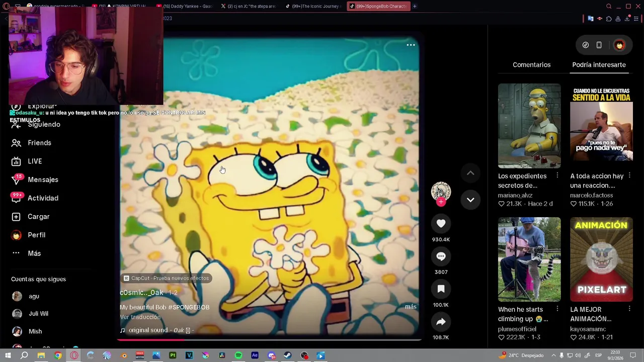This screenshot has width=644, height=362.
Task: Open marcelo.factoss profile link
Action: click(x=592, y=195)
